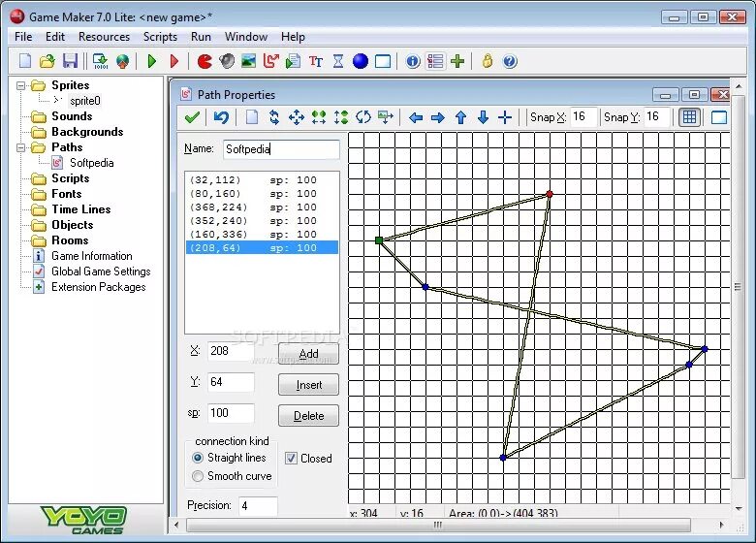Run the game with green play arrow

coord(152,61)
